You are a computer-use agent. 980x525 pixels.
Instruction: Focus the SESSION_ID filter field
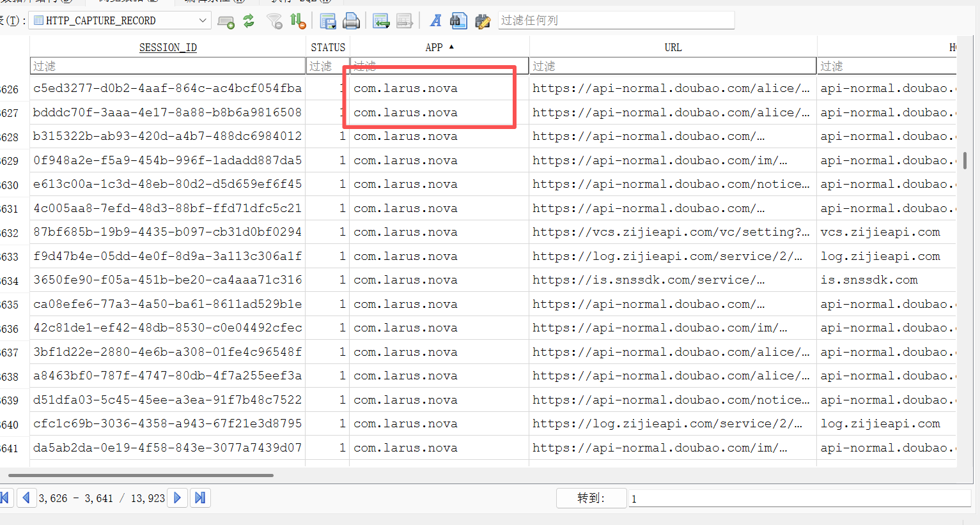tap(167, 66)
